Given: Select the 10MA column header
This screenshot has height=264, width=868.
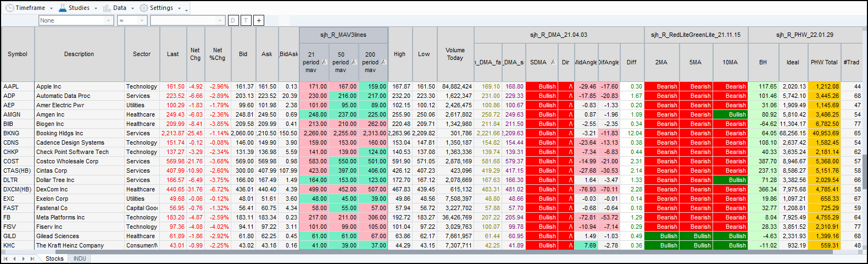Looking at the screenshot, I should coord(731,62).
